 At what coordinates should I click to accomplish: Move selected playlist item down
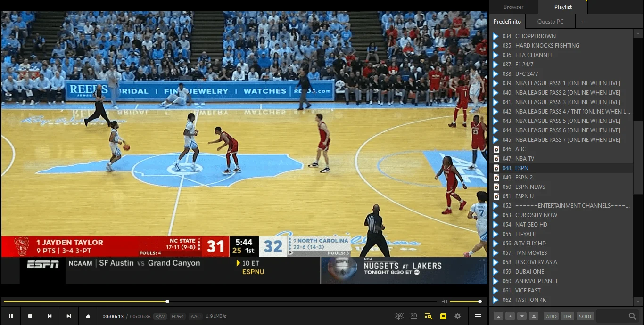[522, 316]
